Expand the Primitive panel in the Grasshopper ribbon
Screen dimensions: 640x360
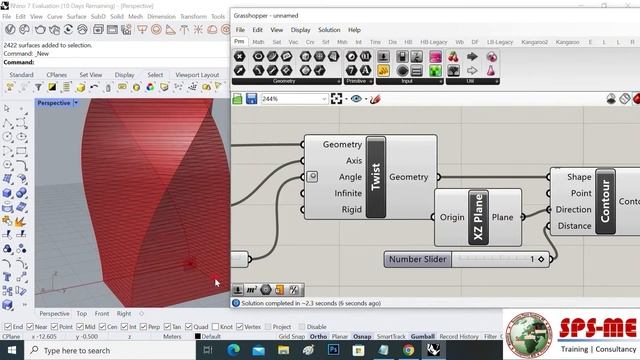370,82
